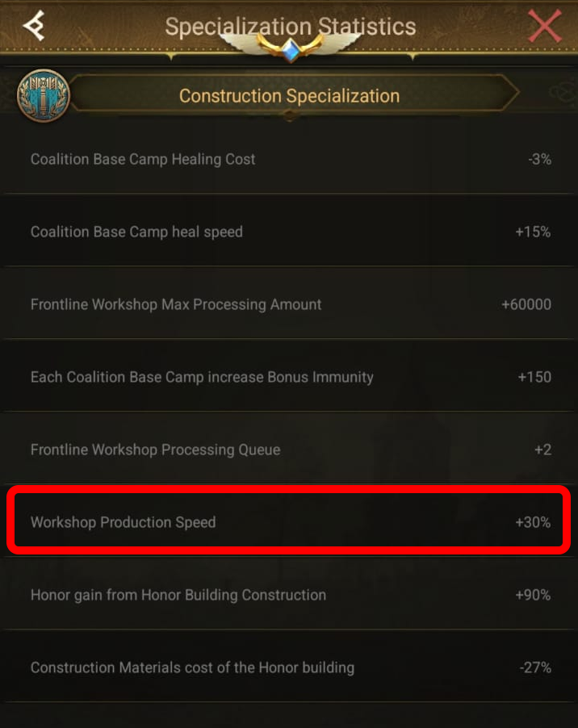The height and width of the screenshot is (728, 578).
Task: Click the Coalition Base Camp heal speed row
Action: pyautogui.click(x=289, y=232)
